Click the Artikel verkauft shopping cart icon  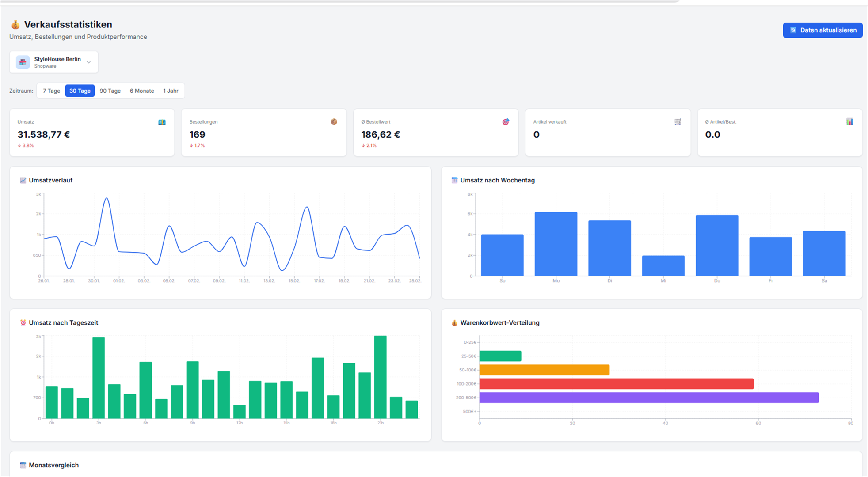point(678,122)
